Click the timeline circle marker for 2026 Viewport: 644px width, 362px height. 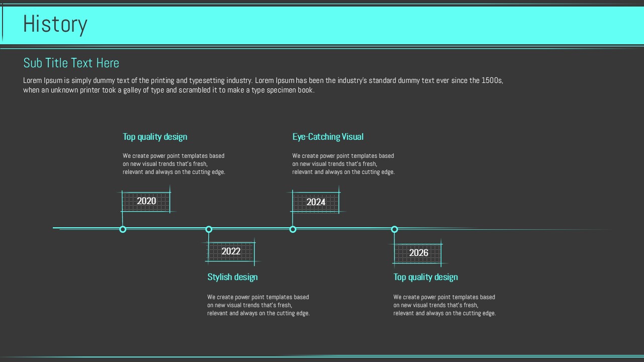(x=394, y=229)
